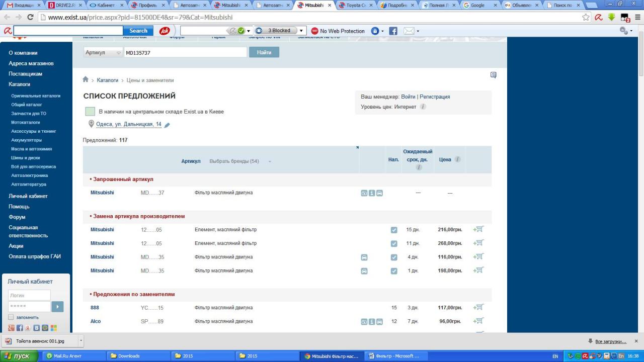Toggle availability checkbox in the 11 дн. row
Screen dimensions: 644x362
point(394,243)
